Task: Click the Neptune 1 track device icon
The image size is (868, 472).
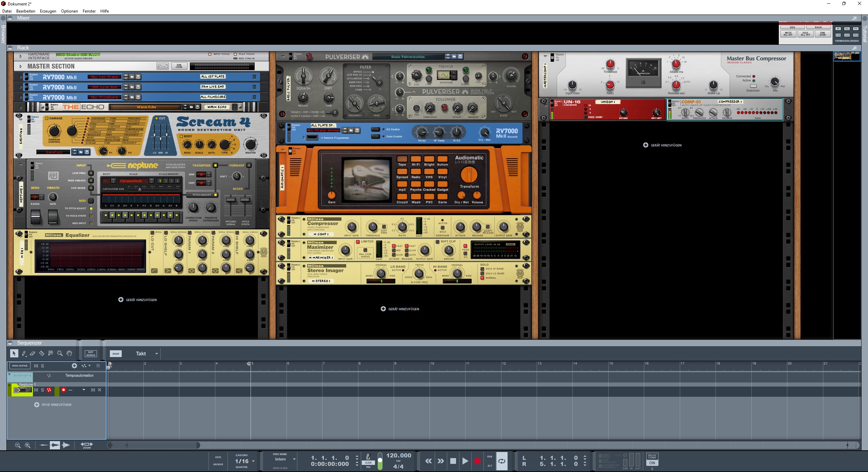Action: [x=22, y=390]
